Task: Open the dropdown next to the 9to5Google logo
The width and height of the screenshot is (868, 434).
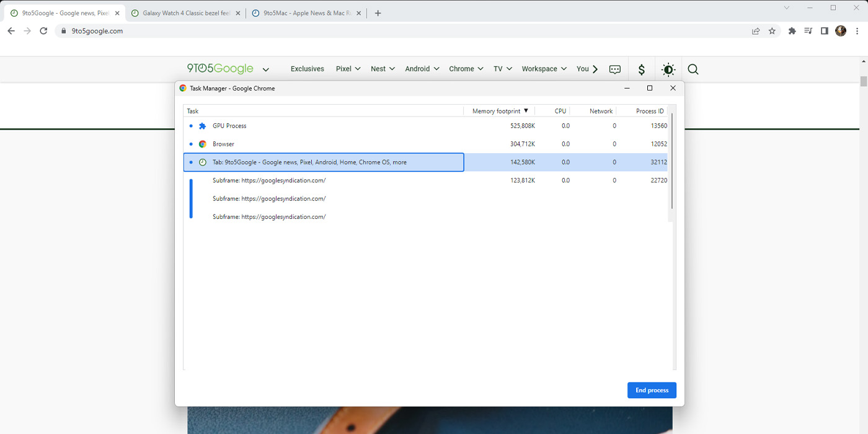Action: [266, 69]
